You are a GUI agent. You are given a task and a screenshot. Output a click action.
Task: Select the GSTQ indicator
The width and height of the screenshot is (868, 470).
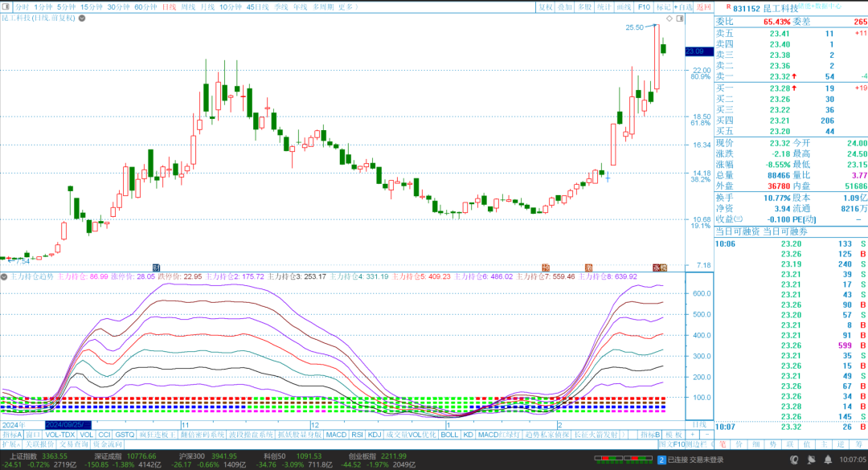coord(125,435)
